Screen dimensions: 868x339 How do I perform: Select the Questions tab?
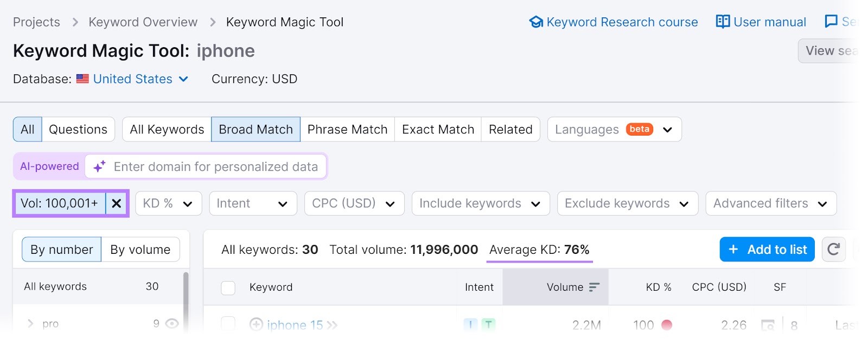click(x=78, y=130)
